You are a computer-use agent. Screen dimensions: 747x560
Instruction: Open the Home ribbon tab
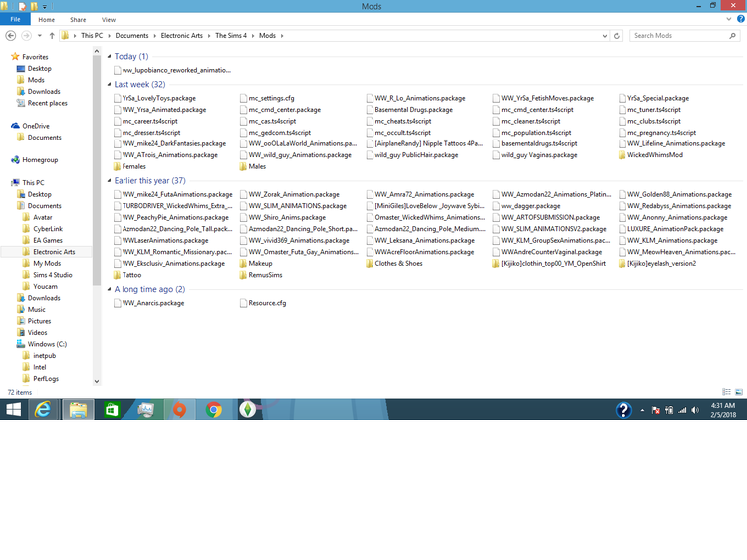[x=46, y=20]
